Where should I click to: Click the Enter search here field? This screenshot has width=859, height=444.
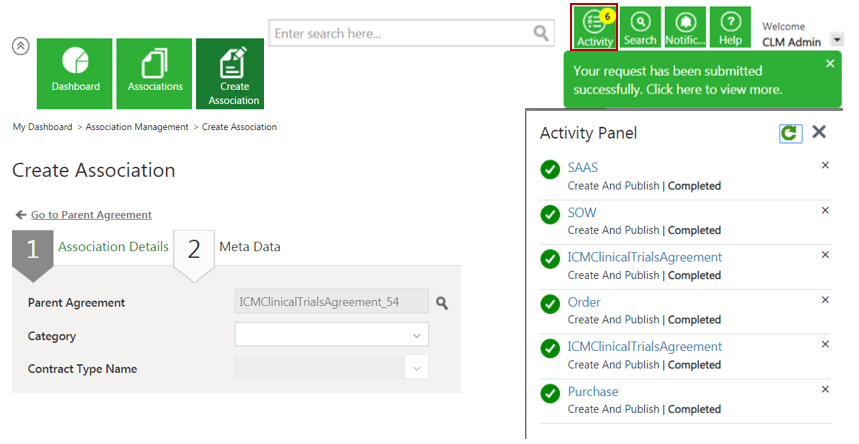tap(400, 34)
